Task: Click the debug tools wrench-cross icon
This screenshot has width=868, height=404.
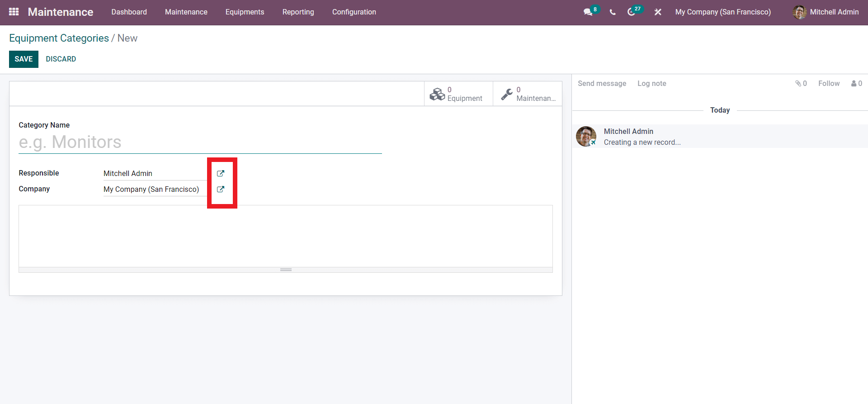Action: [658, 12]
